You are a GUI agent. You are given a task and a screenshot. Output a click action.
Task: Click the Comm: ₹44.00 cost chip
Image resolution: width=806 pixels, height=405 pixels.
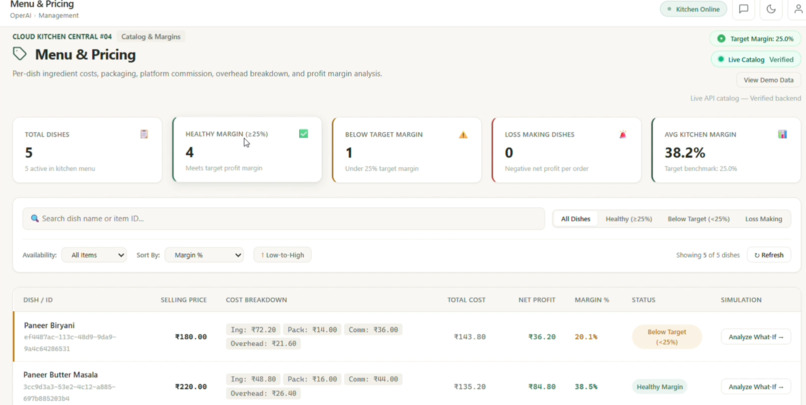(373, 379)
